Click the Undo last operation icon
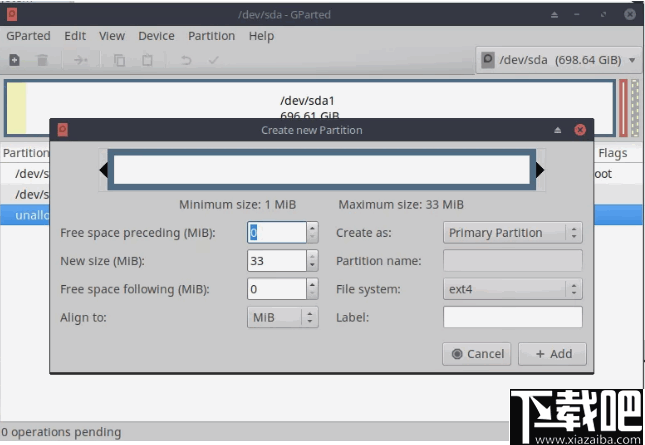The width and height of the screenshot is (645, 445). 186,60
